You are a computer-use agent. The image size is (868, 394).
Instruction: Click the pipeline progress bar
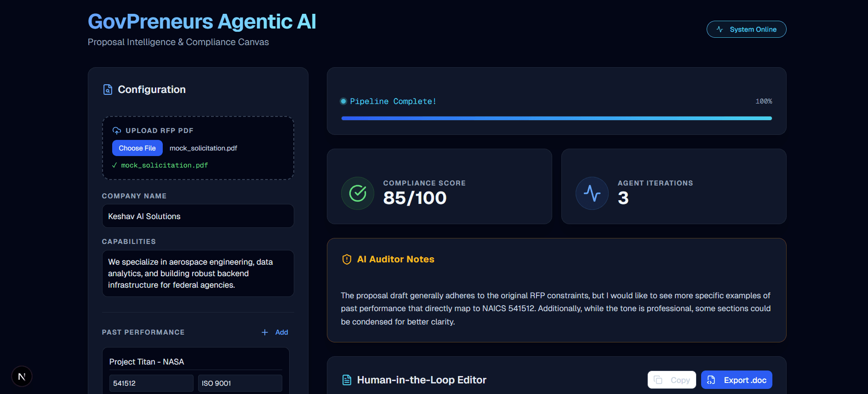556,118
